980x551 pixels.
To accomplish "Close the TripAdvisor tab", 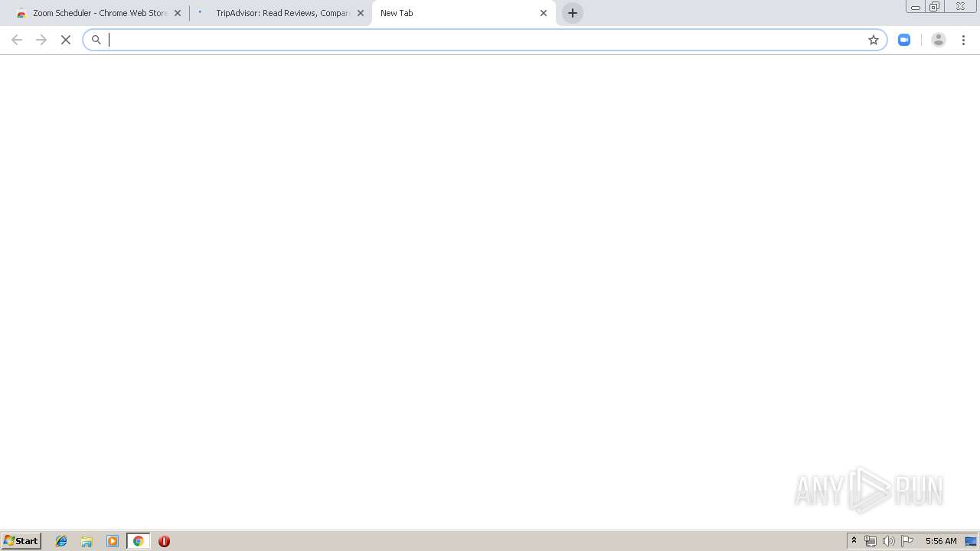I will click(x=361, y=13).
